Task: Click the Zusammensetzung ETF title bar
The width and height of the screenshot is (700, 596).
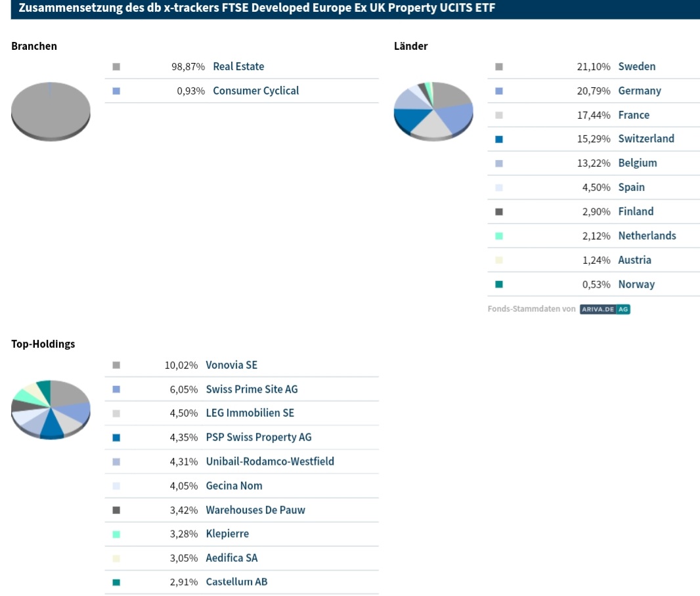Action: pyautogui.click(x=355, y=8)
